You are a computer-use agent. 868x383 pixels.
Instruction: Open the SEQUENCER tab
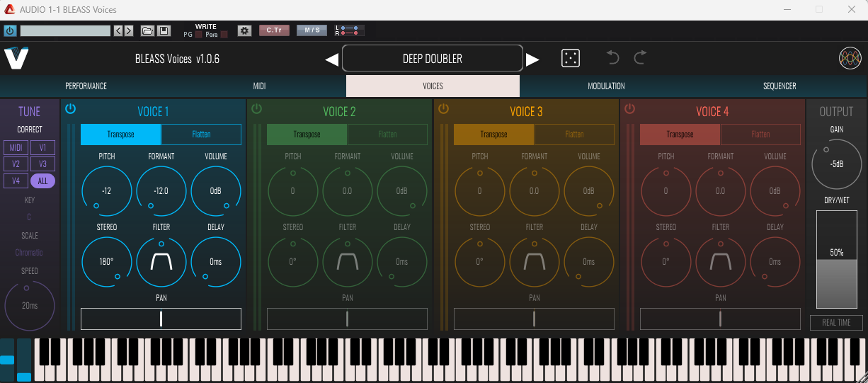(780, 86)
